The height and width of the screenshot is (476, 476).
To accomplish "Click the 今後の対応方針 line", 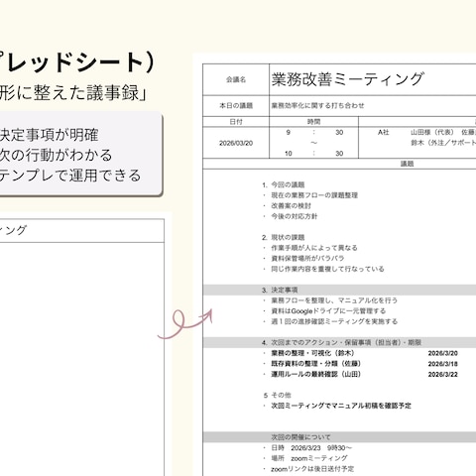I will (295, 216).
